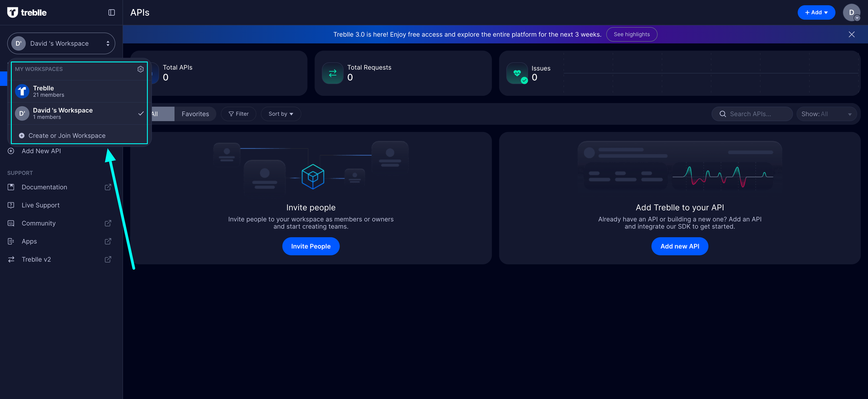Image resolution: width=868 pixels, height=399 pixels.
Task: Click the Live Support question icon
Action: click(11, 205)
